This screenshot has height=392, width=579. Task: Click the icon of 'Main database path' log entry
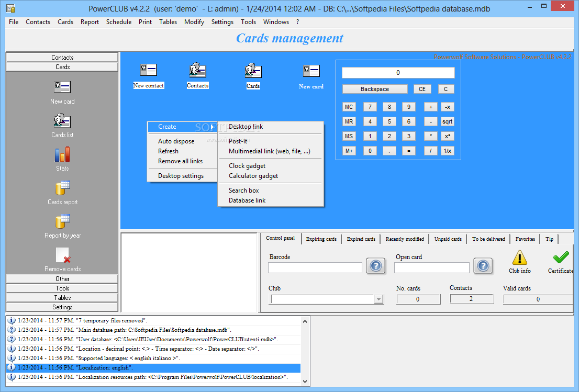12,330
